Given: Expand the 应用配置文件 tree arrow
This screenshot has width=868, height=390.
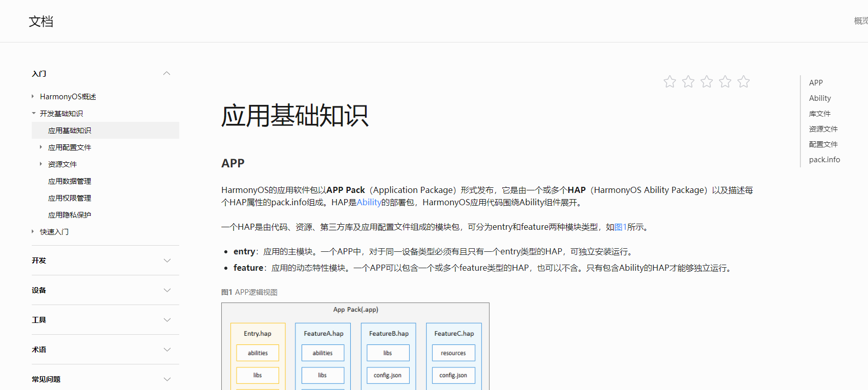Looking at the screenshot, I should [41, 147].
